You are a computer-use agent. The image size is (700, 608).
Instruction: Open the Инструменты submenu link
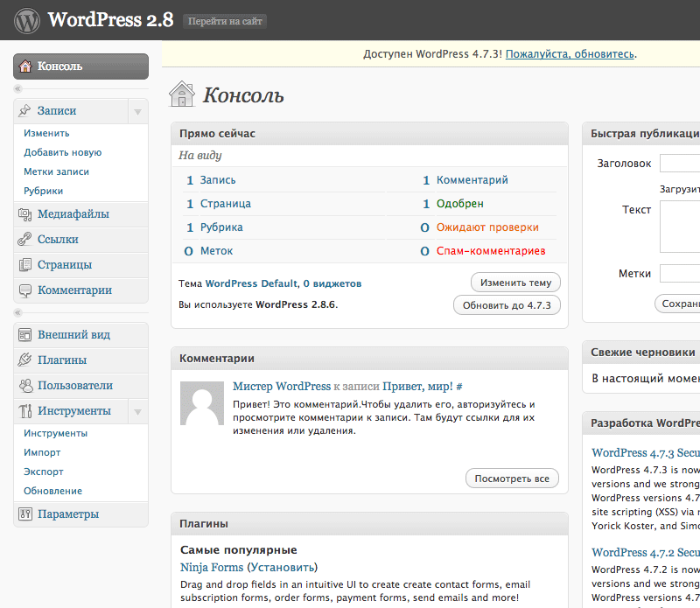[55, 433]
